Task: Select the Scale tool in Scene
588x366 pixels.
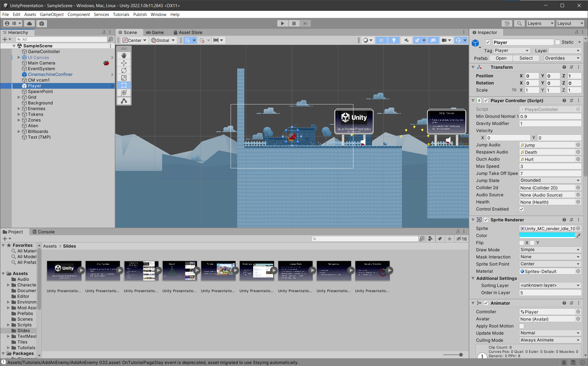Action: click(x=124, y=78)
